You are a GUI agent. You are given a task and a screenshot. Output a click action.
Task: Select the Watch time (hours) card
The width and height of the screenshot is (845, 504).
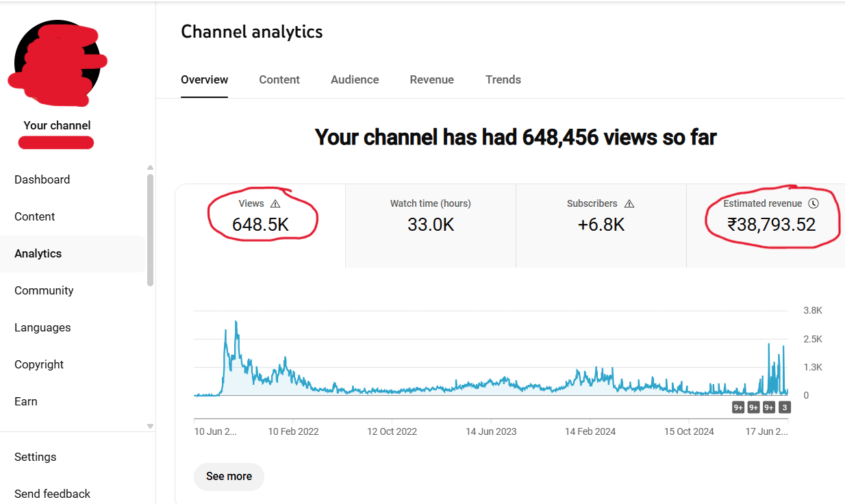coord(431,226)
